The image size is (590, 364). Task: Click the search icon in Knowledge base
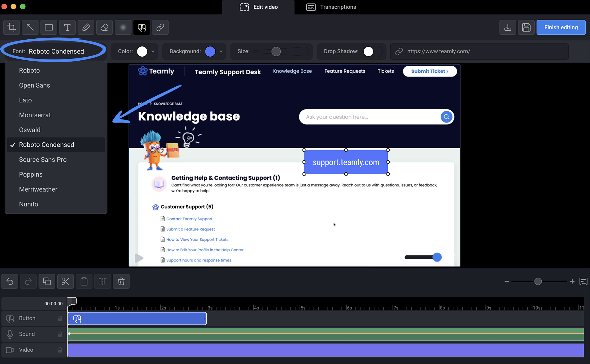pyautogui.click(x=446, y=117)
